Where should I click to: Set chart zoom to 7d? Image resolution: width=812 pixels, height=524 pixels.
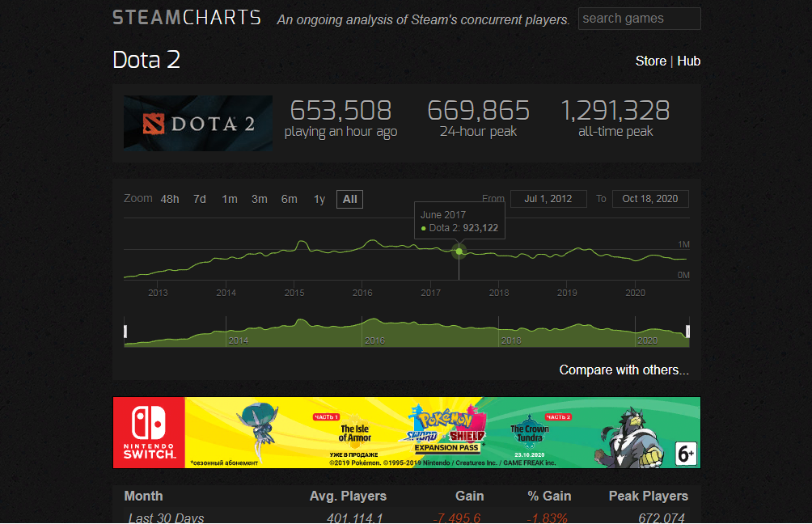point(200,200)
